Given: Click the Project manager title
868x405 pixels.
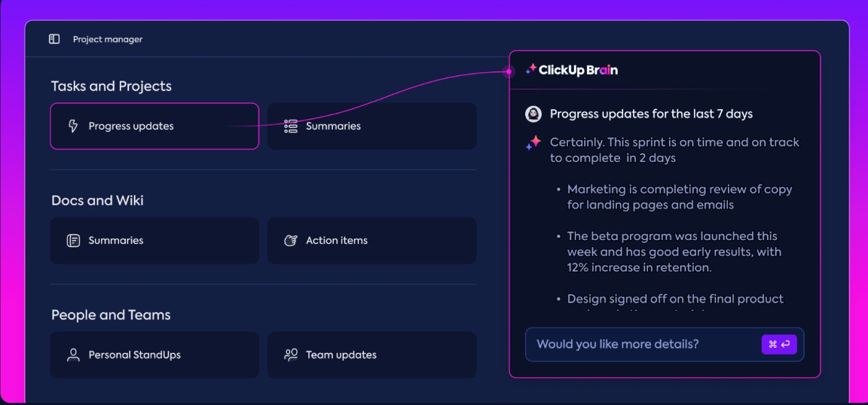Looking at the screenshot, I should tap(108, 39).
